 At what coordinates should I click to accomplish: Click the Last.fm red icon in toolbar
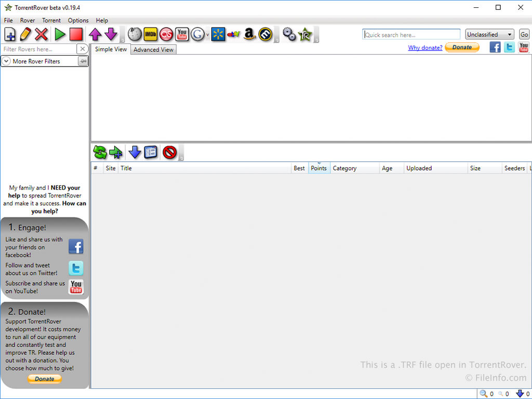(166, 34)
